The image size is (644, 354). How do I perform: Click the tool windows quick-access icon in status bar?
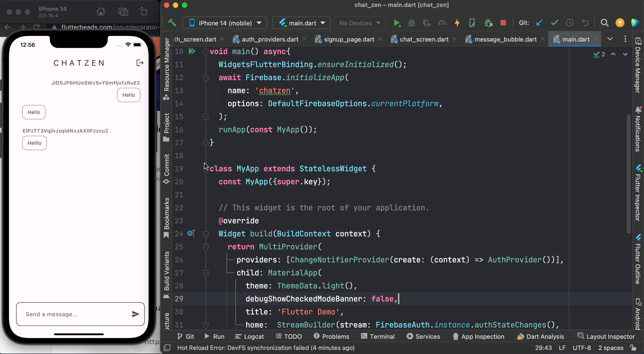click(x=167, y=348)
